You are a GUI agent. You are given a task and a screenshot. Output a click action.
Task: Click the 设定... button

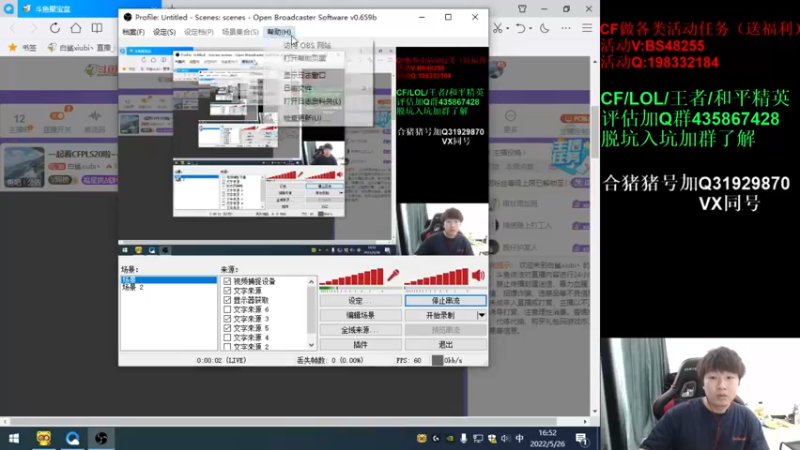coord(360,301)
